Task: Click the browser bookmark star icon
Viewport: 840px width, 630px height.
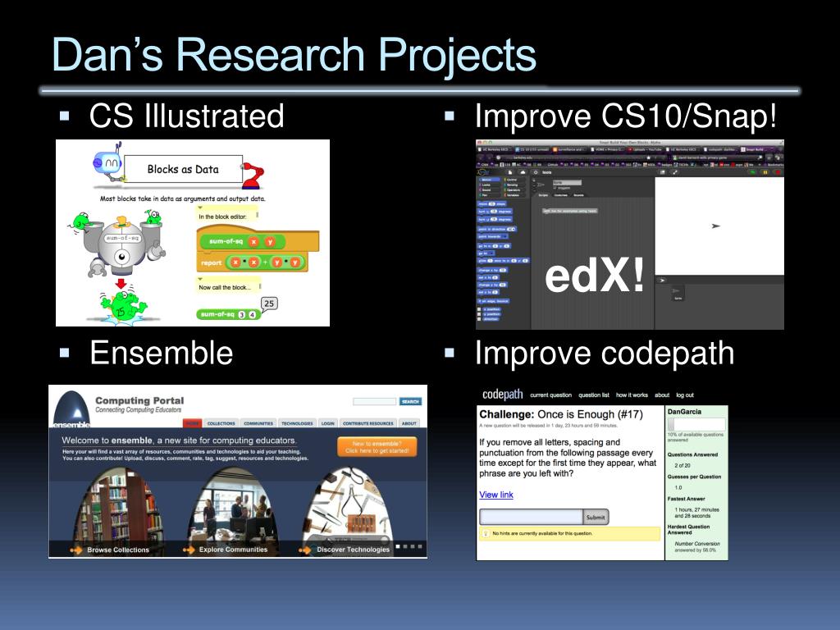Action: click(648, 157)
